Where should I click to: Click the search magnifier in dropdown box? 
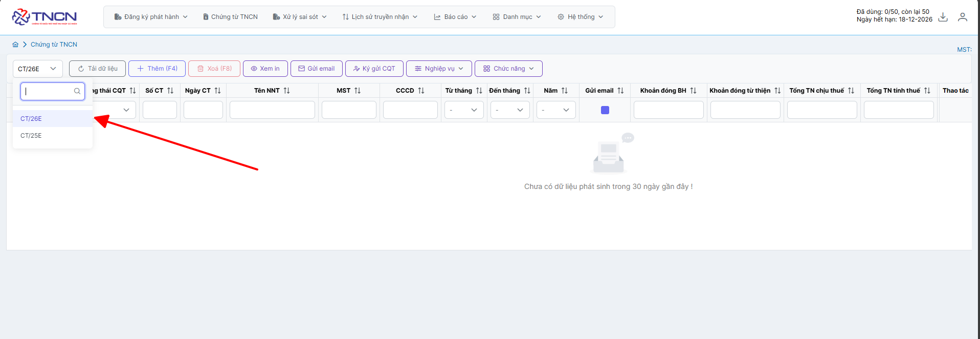click(x=77, y=91)
